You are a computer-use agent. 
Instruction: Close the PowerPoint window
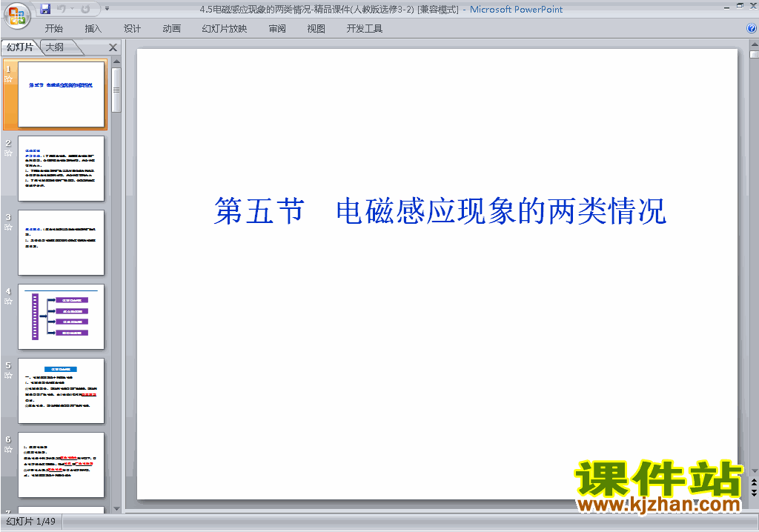tap(753, 6)
